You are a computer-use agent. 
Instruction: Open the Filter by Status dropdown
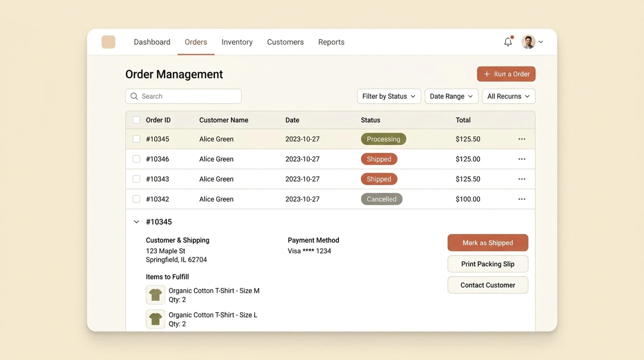point(389,96)
